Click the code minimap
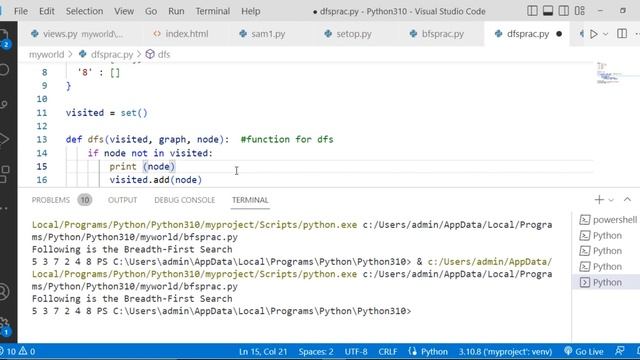Image resolution: width=640 pixels, height=360 pixels. [609, 73]
